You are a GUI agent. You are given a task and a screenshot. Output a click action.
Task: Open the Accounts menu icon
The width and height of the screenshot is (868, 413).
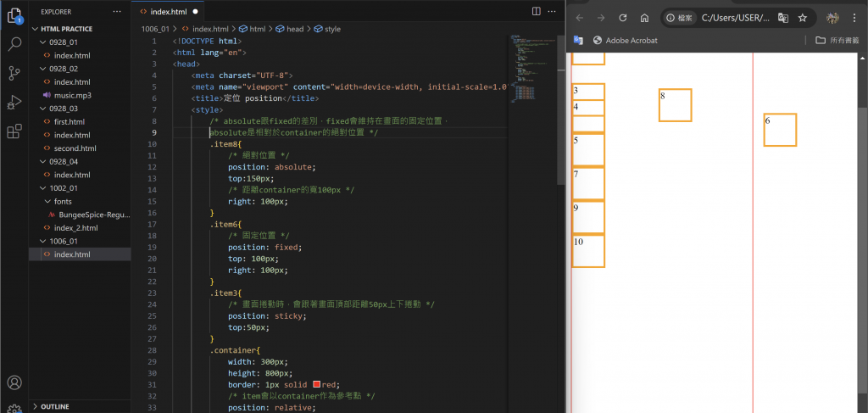(x=14, y=382)
